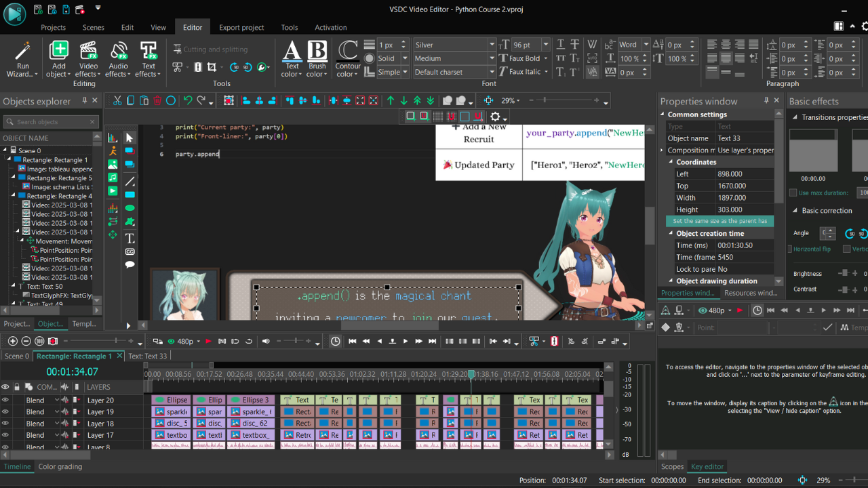The image size is (868, 488).
Task: Click the Time (ms) input field
Action: (744, 245)
